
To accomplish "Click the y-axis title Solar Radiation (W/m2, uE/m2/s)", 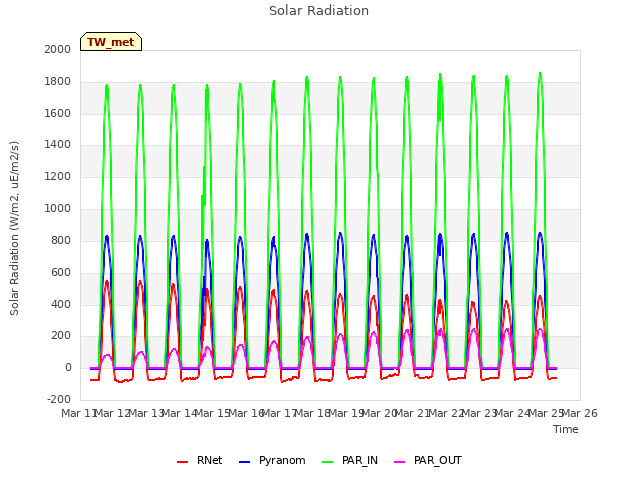I will (x=14, y=228).
